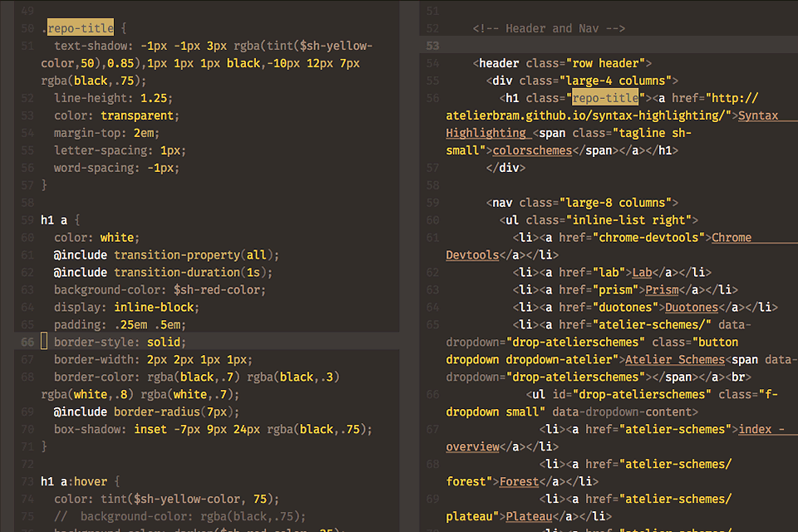Click the underlined 'overview' text

click(x=472, y=446)
